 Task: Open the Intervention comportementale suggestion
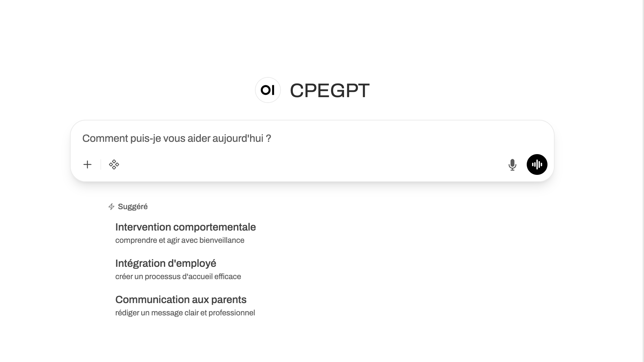[186, 227]
